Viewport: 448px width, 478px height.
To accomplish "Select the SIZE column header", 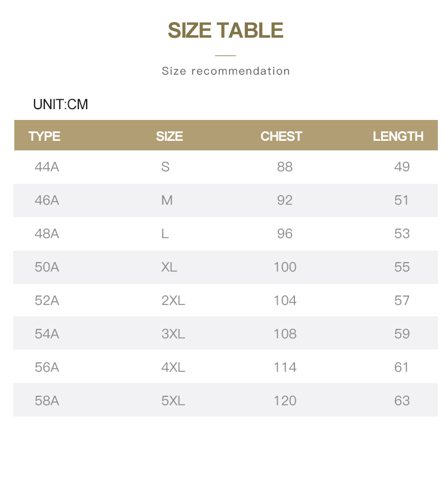I will (x=169, y=136).
